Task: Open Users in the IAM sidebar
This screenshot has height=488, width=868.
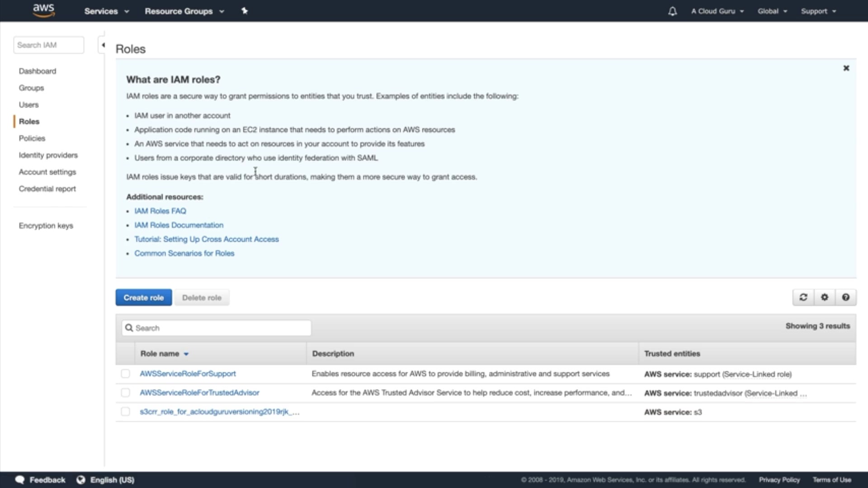Action: coord(28,105)
